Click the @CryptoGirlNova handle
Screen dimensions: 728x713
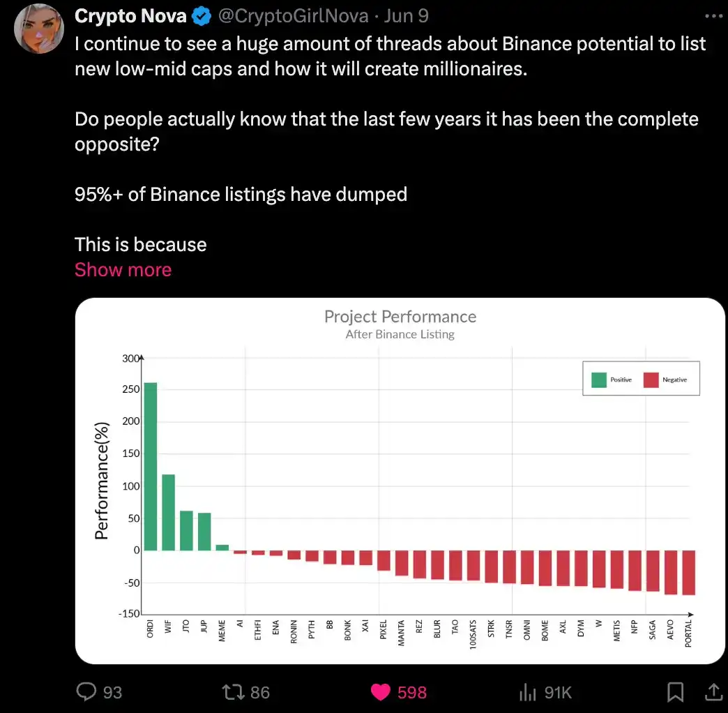294,16
